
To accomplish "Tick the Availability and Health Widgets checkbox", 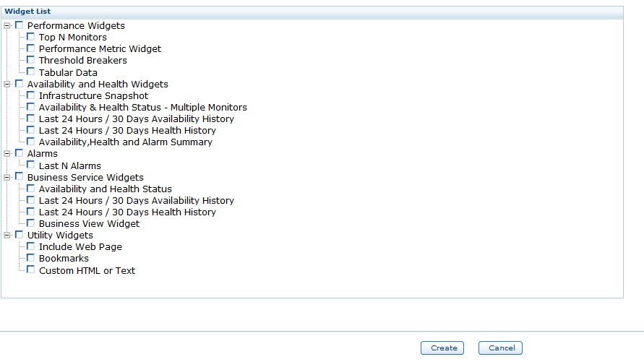I will pos(19,83).
